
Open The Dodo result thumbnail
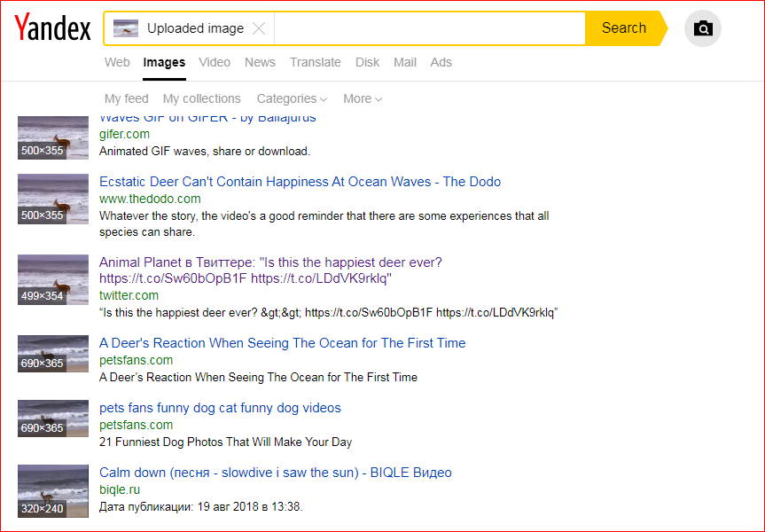[53, 199]
